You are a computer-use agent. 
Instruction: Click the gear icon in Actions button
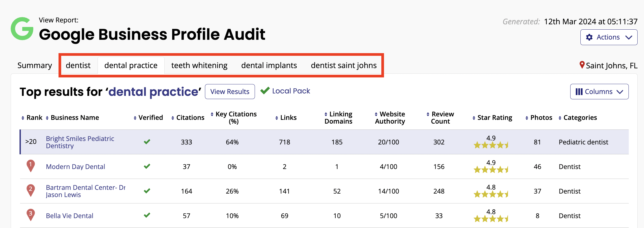(589, 37)
